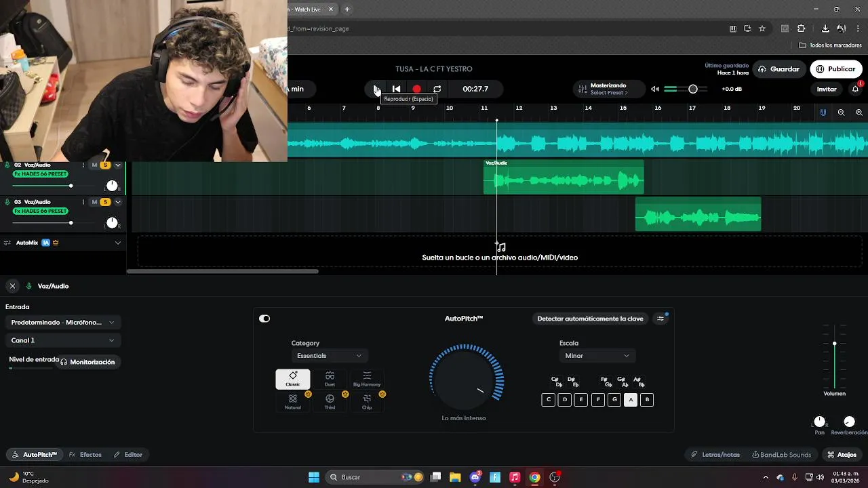The image size is (868, 488).
Task: Open the Windows Start menu
Action: click(314, 477)
